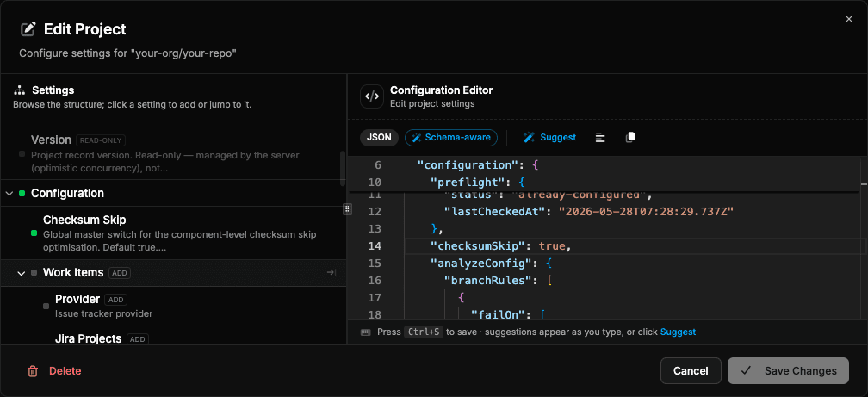Click ADD badge next to Work Items
868x397 pixels.
point(120,273)
